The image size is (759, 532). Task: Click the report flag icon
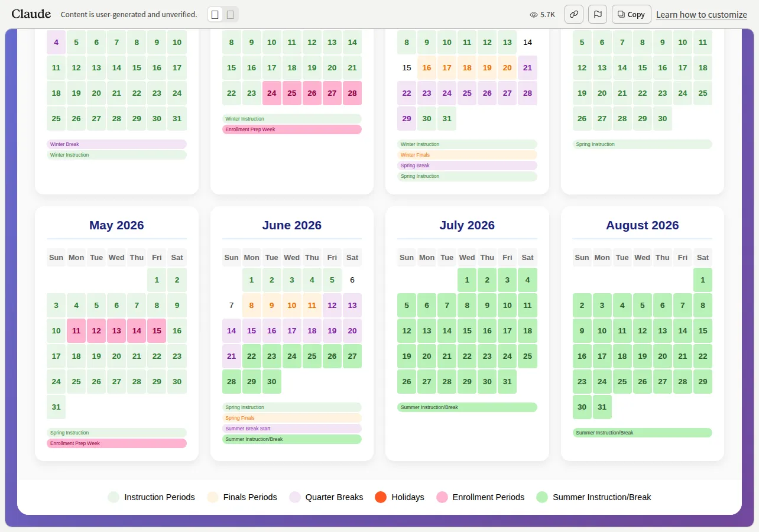[598, 14]
